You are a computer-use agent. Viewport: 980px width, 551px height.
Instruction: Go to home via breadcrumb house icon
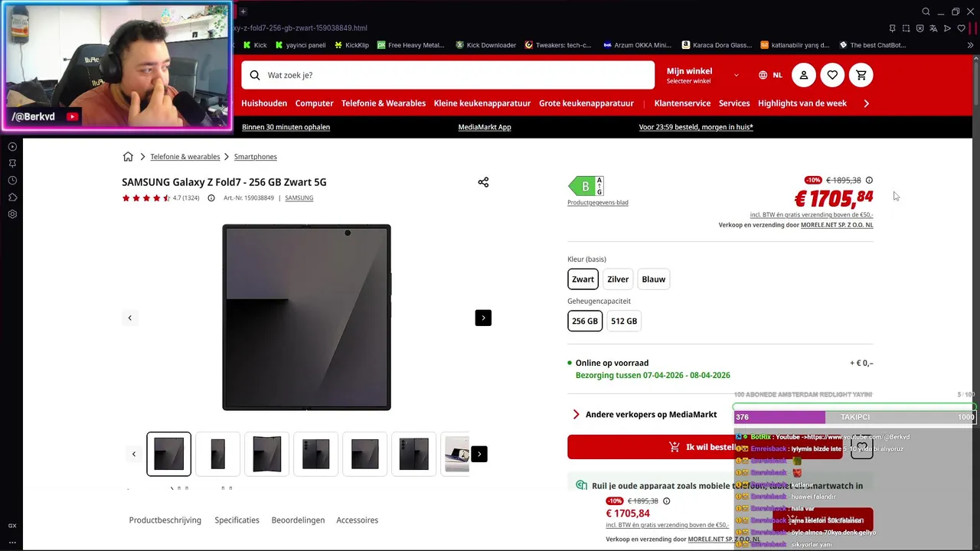[128, 157]
